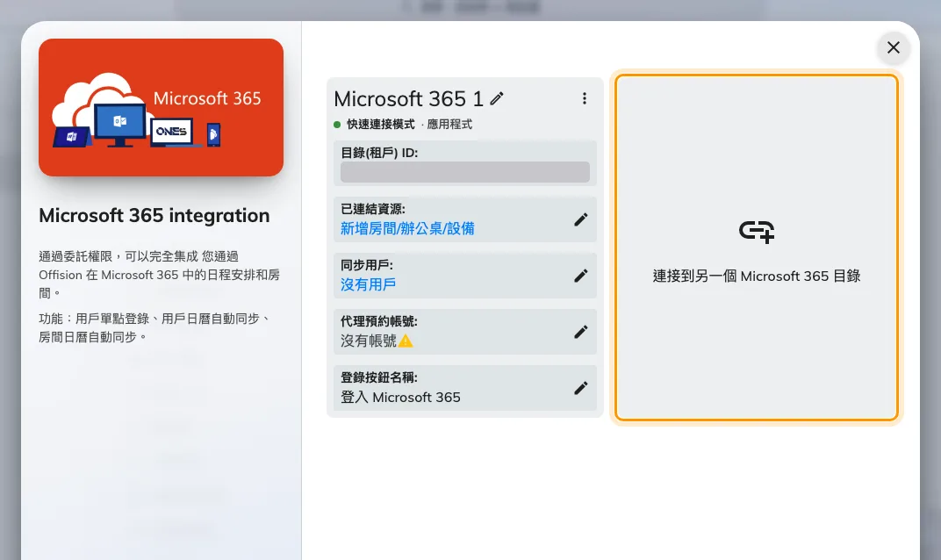Click the 沒有帳號 text value
The height and width of the screenshot is (560, 941).
(369, 341)
